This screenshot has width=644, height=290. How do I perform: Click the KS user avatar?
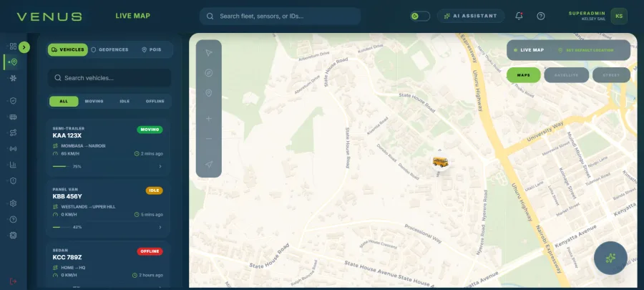[x=619, y=16]
